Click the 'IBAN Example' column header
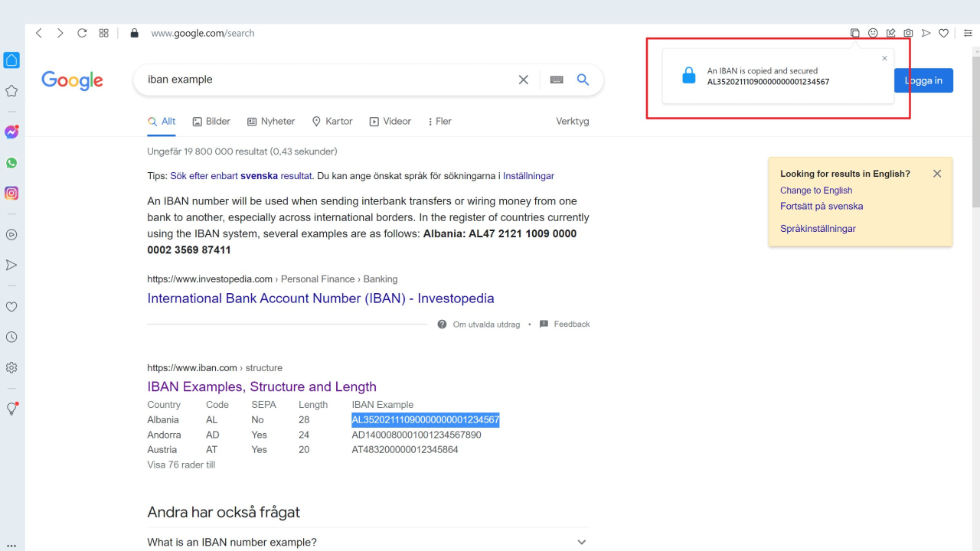This screenshot has height=551, width=980. 383,405
